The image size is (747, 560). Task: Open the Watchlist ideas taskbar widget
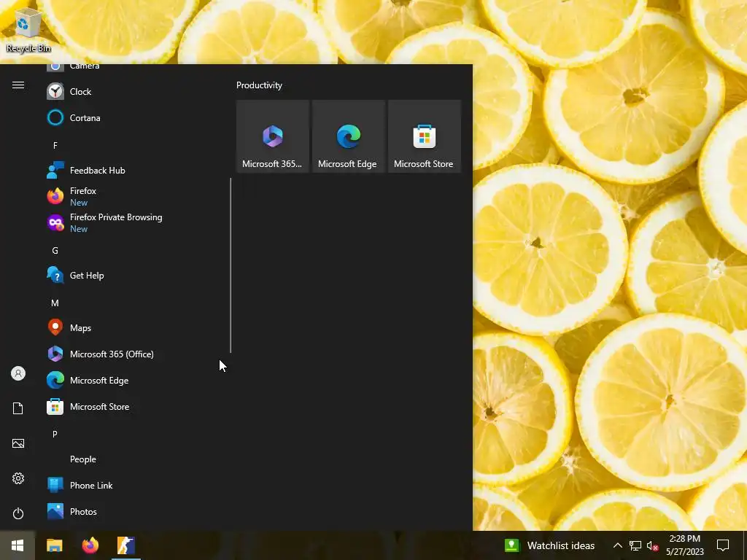click(550, 545)
